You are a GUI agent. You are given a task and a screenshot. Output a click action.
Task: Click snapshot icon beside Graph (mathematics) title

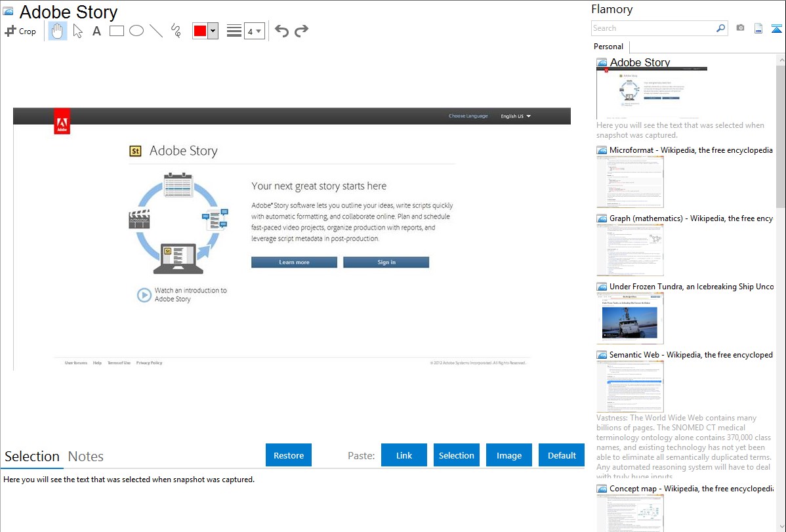tap(602, 218)
